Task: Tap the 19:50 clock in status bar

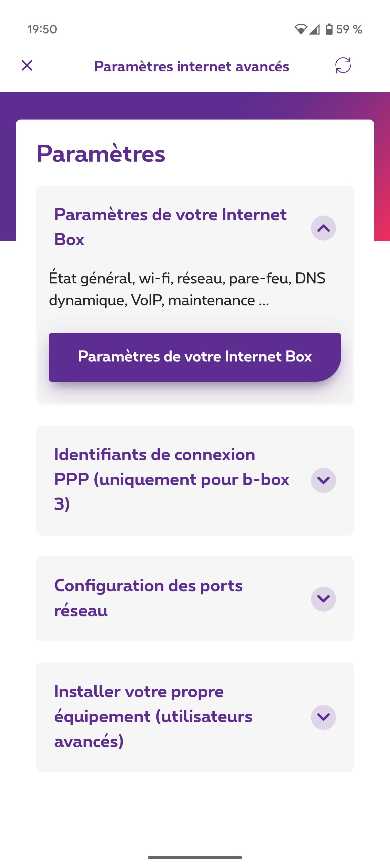Action: click(42, 29)
